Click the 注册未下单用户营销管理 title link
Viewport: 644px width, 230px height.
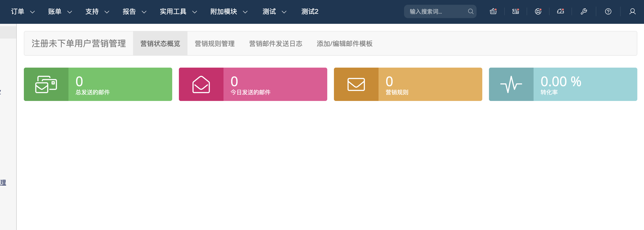click(x=78, y=44)
